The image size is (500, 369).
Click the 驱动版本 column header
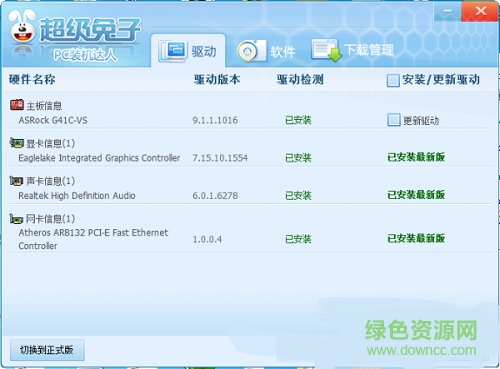217,79
